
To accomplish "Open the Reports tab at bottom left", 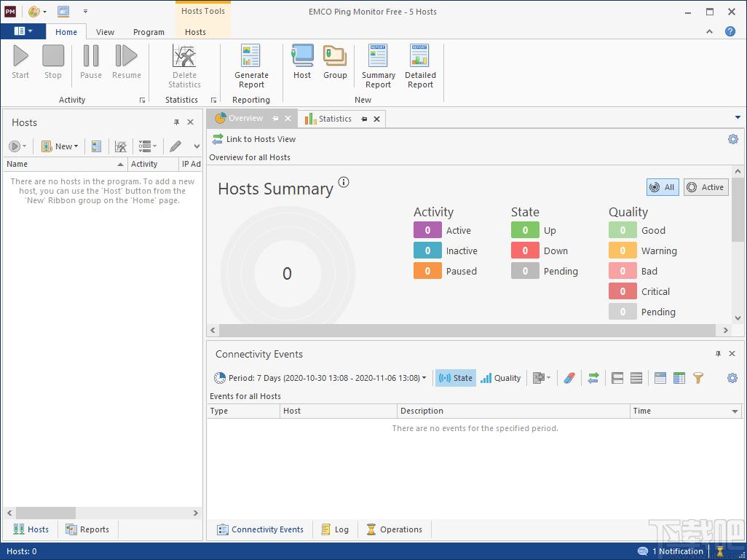I will (87, 529).
